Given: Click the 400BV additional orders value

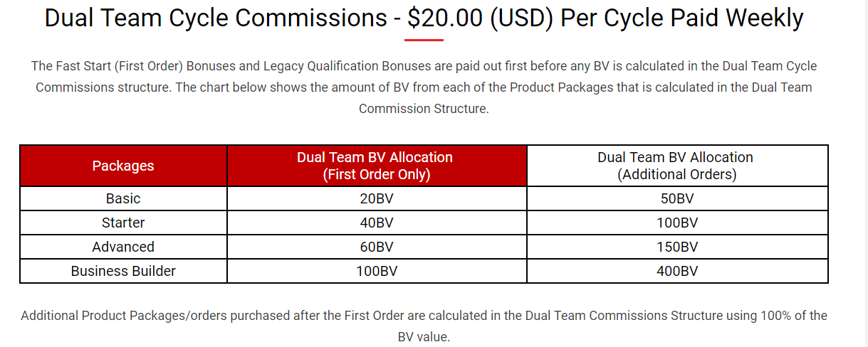Looking at the screenshot, I should (677, 271).
